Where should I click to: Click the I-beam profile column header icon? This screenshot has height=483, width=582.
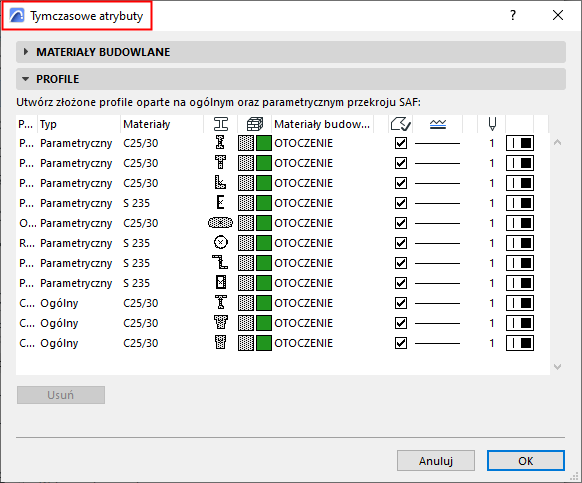pos(221,124)
